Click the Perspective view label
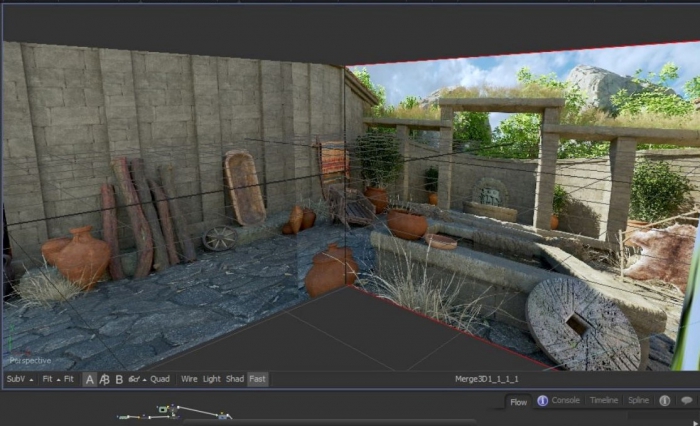 pyautogui.click(x=30, y=360)
